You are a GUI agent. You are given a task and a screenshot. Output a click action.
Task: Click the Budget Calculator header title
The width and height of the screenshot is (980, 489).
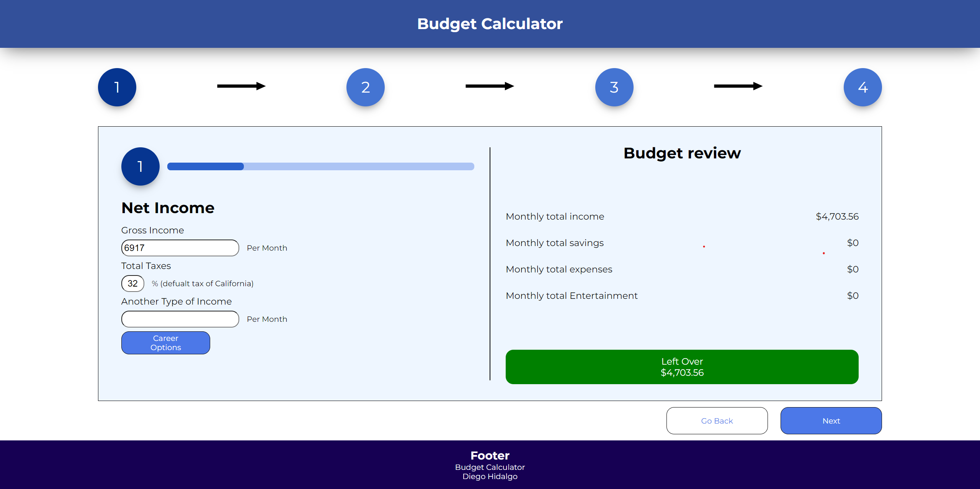(490, 24)
